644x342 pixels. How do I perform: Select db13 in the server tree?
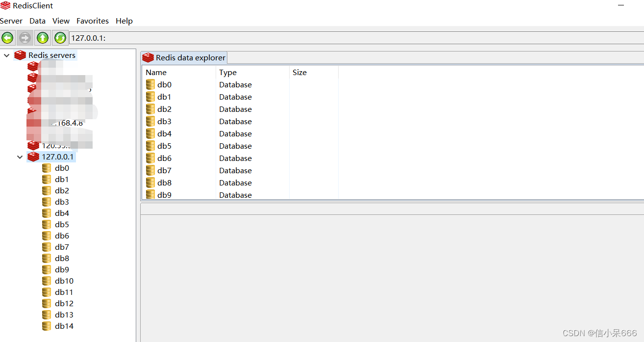pyautogui.click(x=64, y=315)
